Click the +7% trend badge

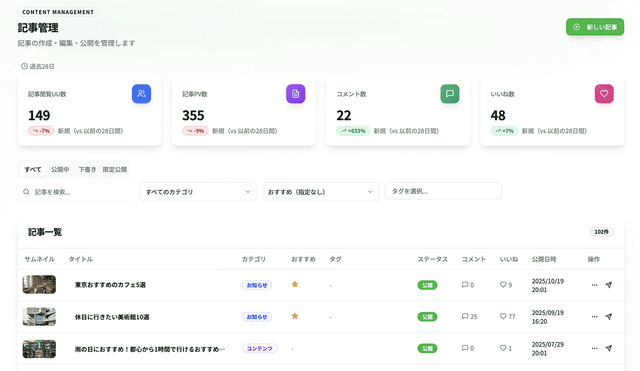(x=504, y=131)
